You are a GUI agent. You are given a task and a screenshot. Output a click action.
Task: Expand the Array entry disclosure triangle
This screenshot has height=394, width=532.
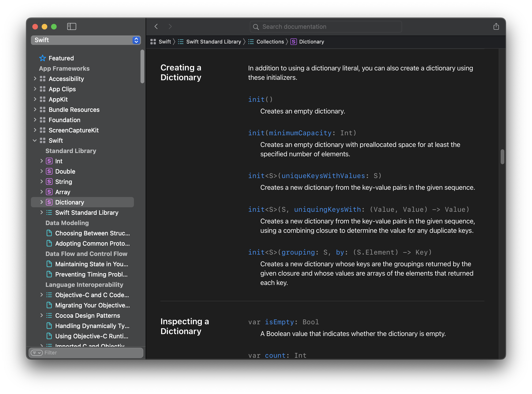tap(42, 192)
